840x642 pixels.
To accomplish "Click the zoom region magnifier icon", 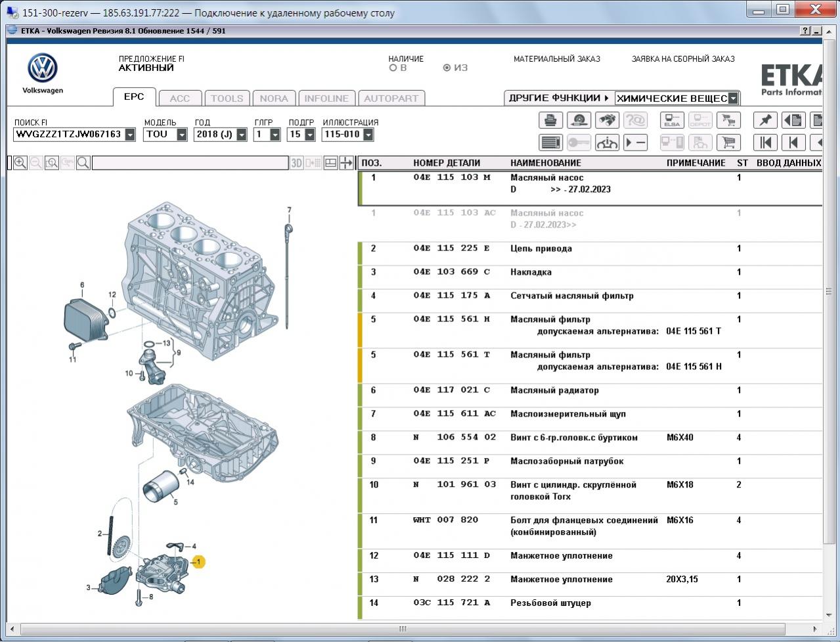I will coord(52,163).
